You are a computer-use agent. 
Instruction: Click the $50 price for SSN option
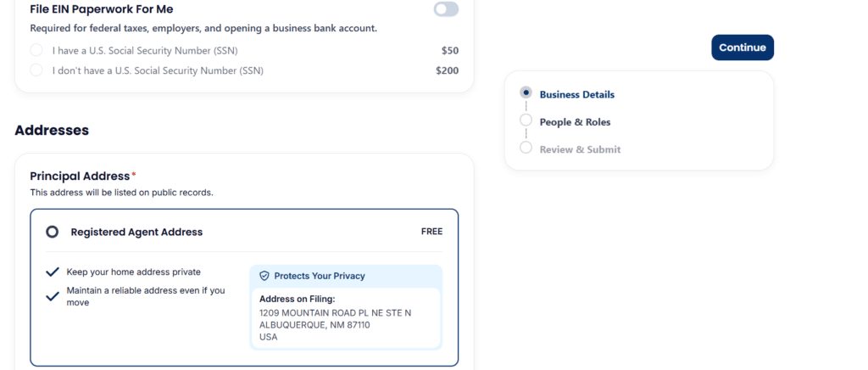(450, 50)
